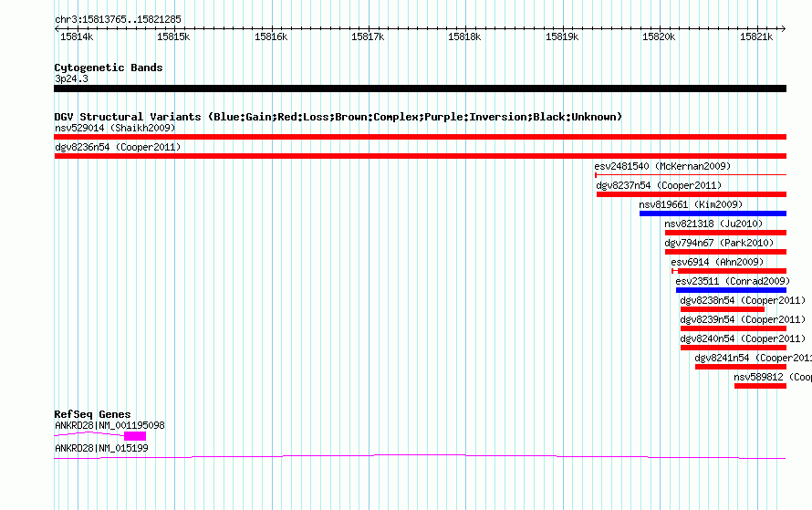The image size is (812, 510).
Task: Click the black 3p24.3 cytogenetic band
Action: pyautogui.click(x=420, y=89)
